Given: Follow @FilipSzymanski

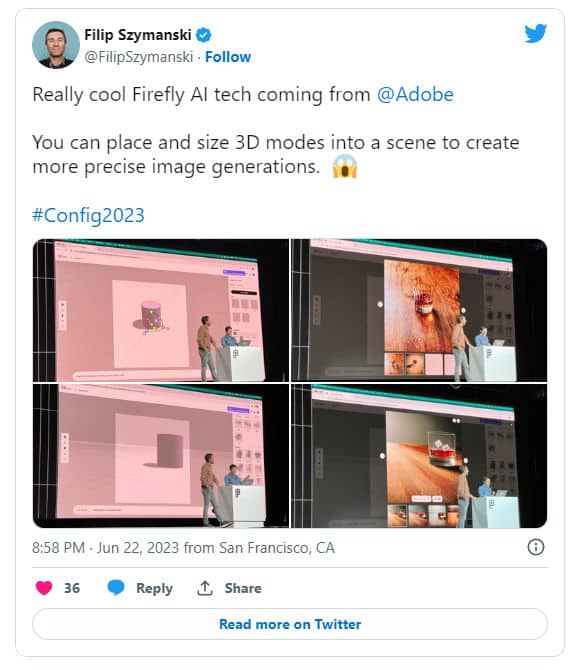Looking at the screenshot, I should click(228, 57).
